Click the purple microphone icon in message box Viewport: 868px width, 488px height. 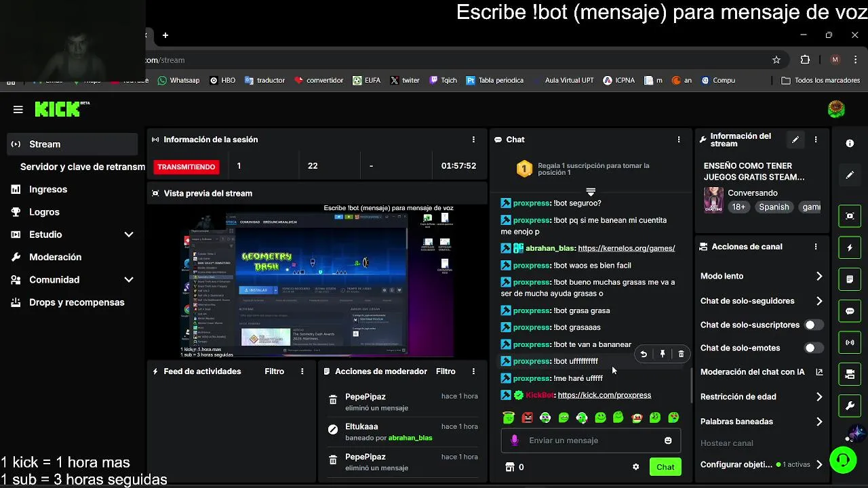coord(514,441)
